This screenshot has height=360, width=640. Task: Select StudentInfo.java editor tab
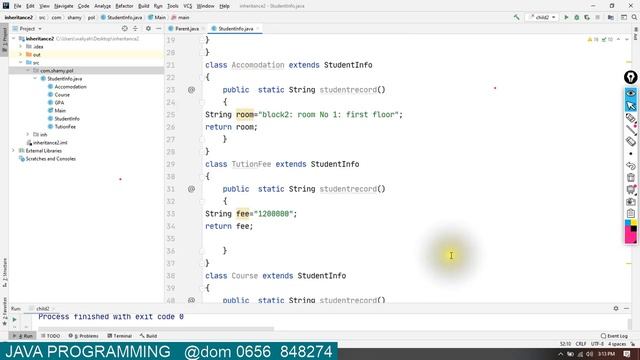[x=236, y=29]
